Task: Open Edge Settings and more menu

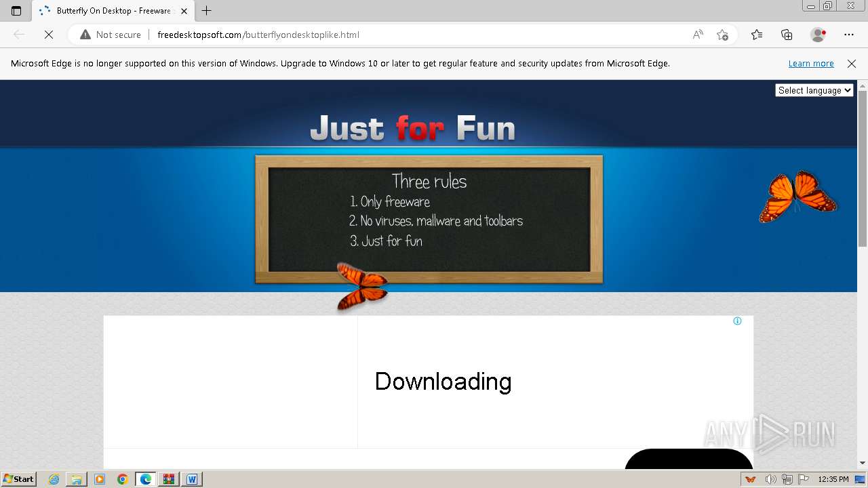Action: click(x=849, y=35)
